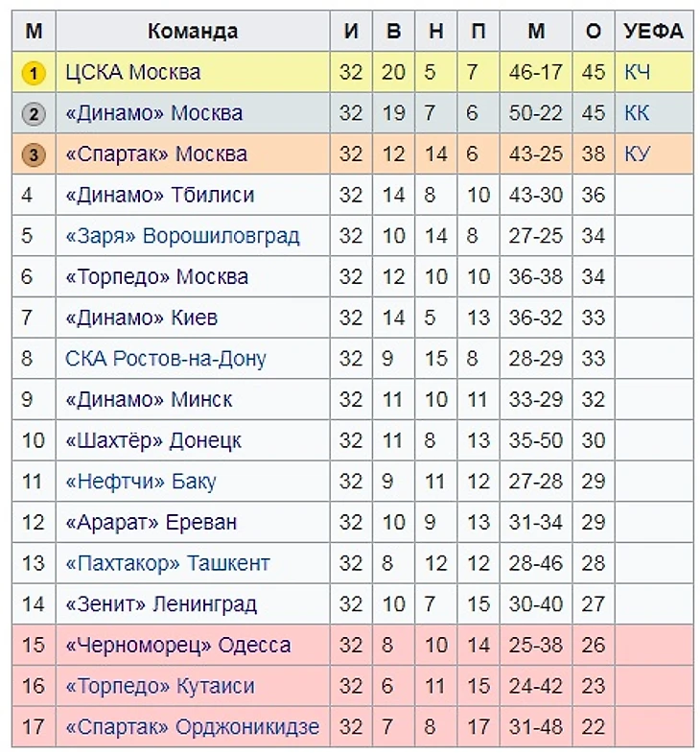The height and width of the screenshot is (755, 700).
Task: Select the «Пахтакор» Ташкент link
Action: [x=167, y=563]
